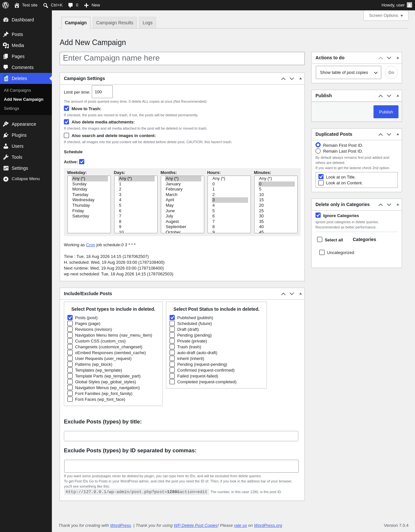The height and width of the screenshot is (532, 415).
Task: Check Draft (draft) post status
Action: [172, 329]
